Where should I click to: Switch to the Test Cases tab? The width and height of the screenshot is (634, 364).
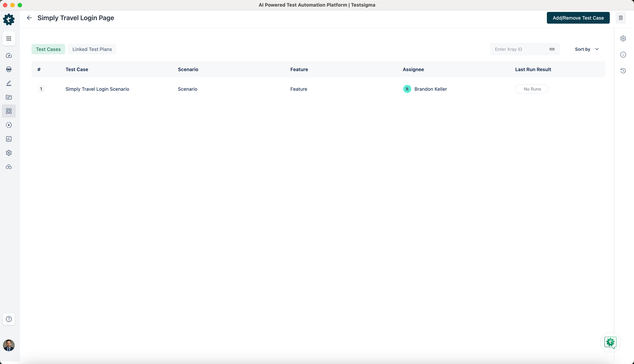[48, 49]
